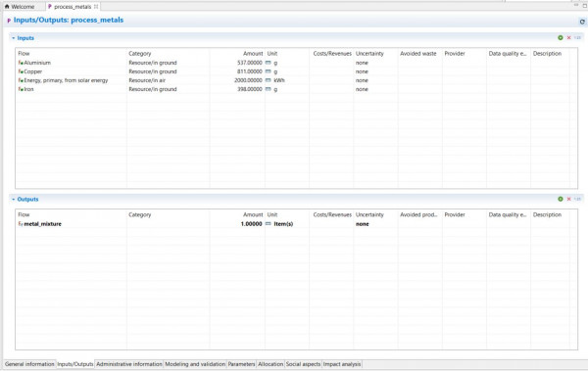
Task: Click the unit icon next to Item(s)
Action: pos(269,224)
